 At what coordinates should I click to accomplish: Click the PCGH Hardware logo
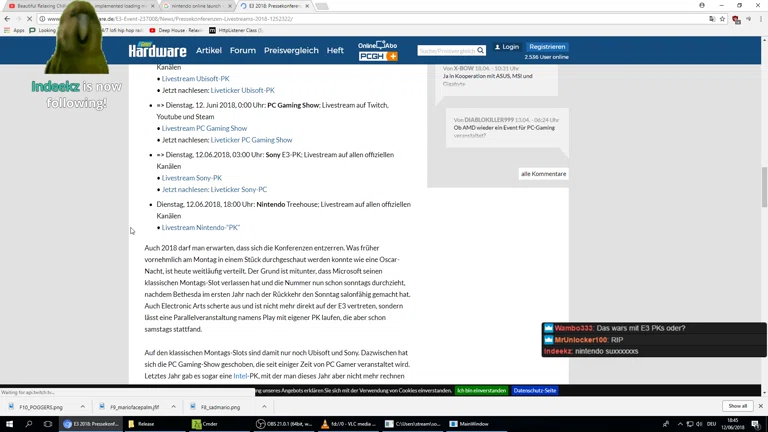(x=157, y=50)
